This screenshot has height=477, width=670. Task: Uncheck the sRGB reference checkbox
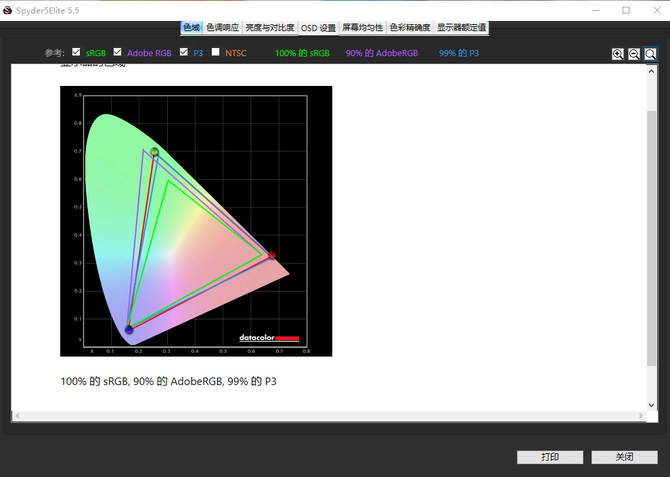[76, 52]
